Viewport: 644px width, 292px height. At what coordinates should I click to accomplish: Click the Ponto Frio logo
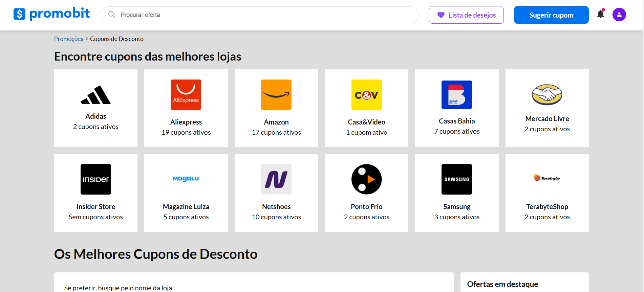pos(367,179)
